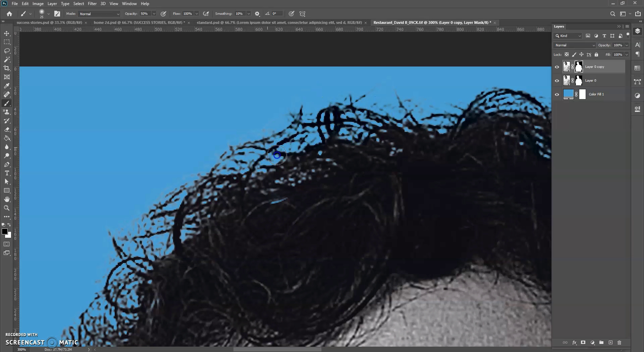Delete layer with the trash icon

point(619,343)
